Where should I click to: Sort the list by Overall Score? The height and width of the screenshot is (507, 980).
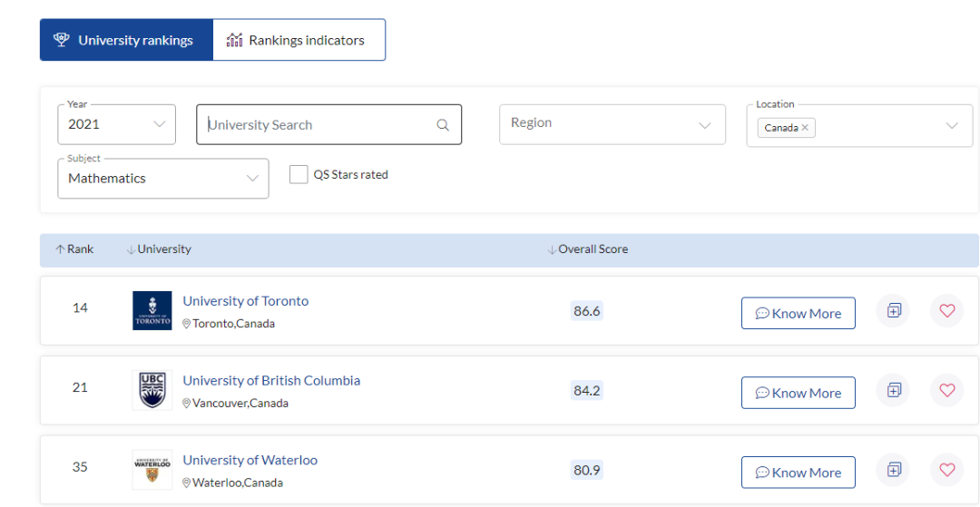coord(588,249)
